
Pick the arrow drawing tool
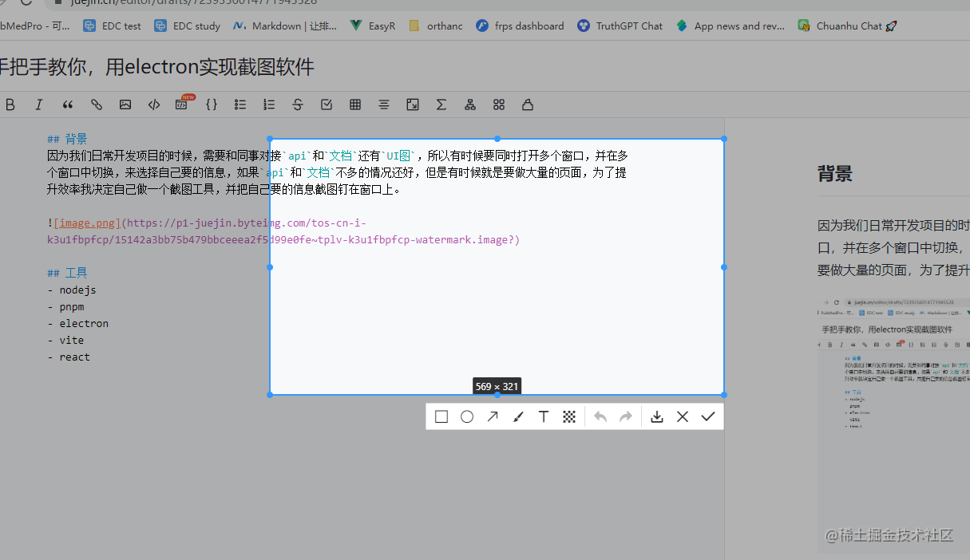pyautogui.click(x=493, y=416)
